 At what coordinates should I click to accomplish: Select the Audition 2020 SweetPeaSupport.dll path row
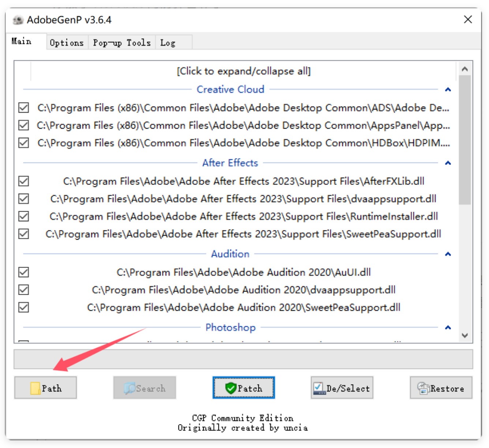click(x=244, y=307)
